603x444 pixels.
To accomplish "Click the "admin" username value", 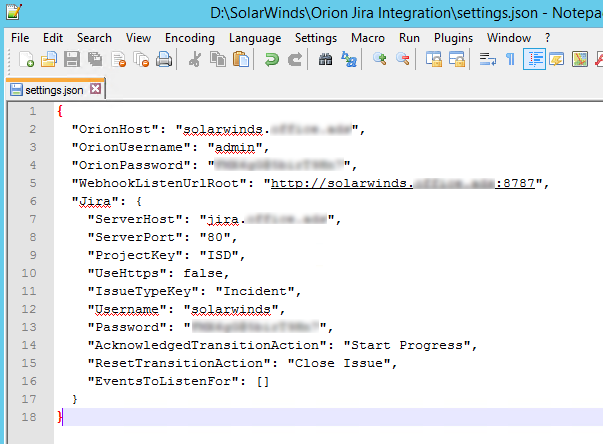I will pos(235,147).
